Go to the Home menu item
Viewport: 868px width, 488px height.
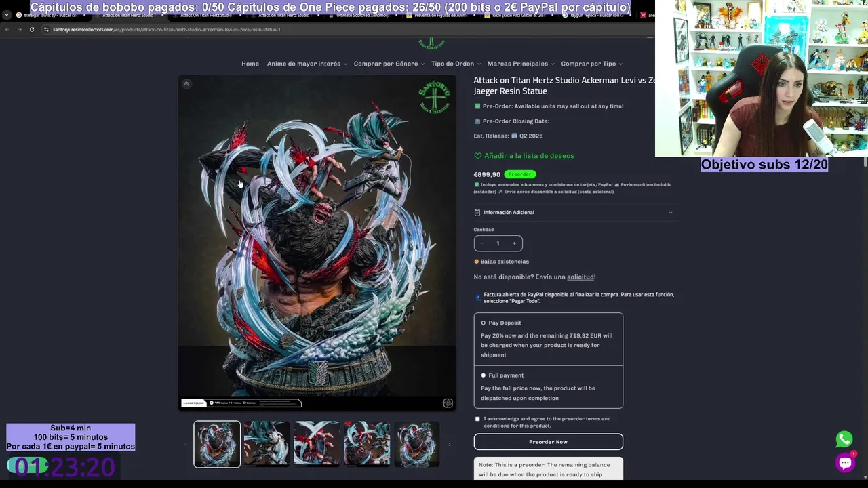click(250, 64)
